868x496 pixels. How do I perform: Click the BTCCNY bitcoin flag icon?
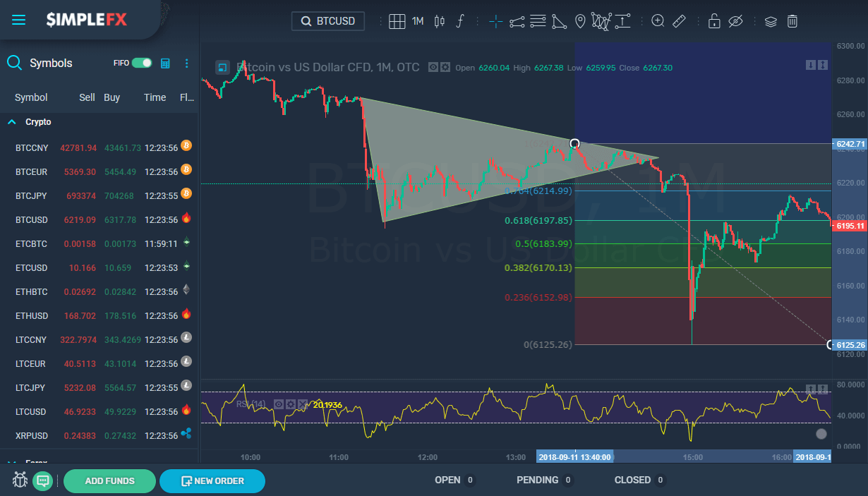click(186, 146)
